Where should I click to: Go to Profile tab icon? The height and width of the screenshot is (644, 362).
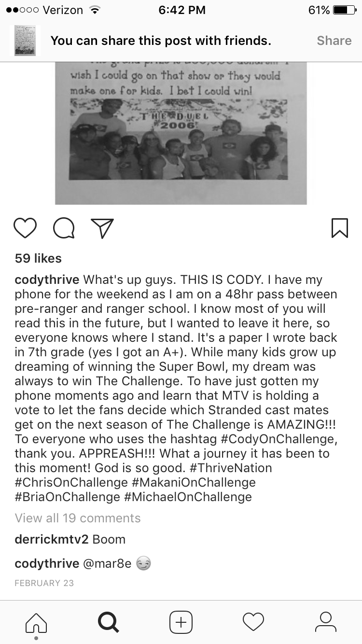click(x=326, y=622)
